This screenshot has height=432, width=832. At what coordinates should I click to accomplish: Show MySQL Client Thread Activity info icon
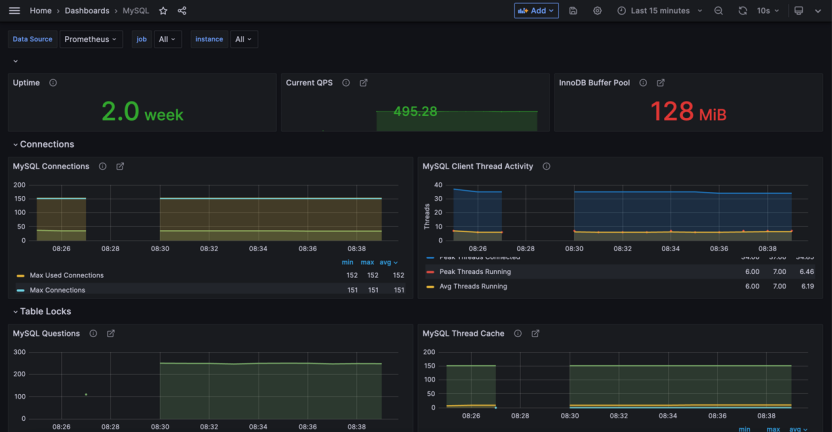coord(546,166)
